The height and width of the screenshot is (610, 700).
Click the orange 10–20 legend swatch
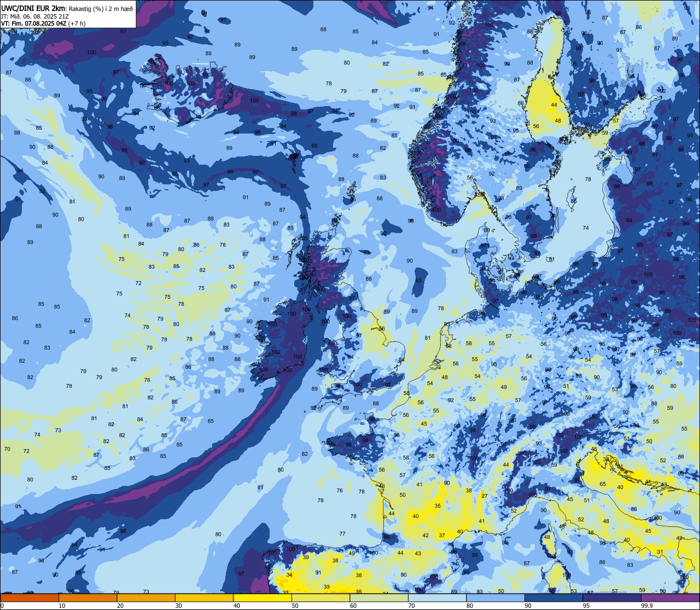87,597
